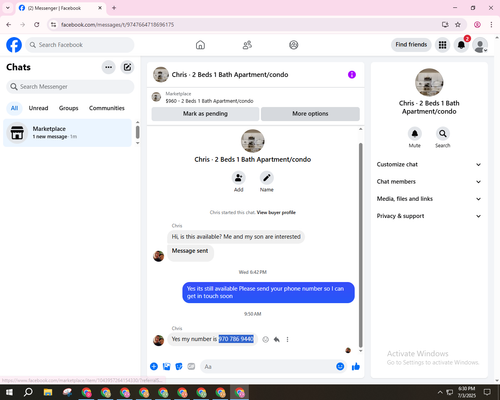Select the Groups chats filter
The width and height of the screenshot is (500, 400).
pyautogui.click(x=68, y=108)
